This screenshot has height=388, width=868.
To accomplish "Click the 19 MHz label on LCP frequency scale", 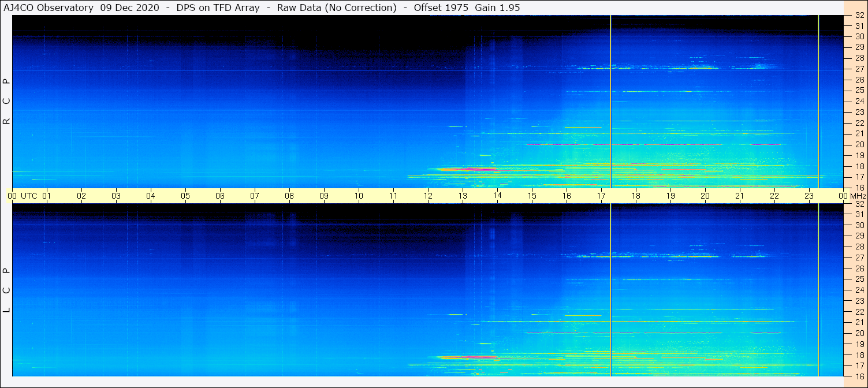I will (859, 344).
